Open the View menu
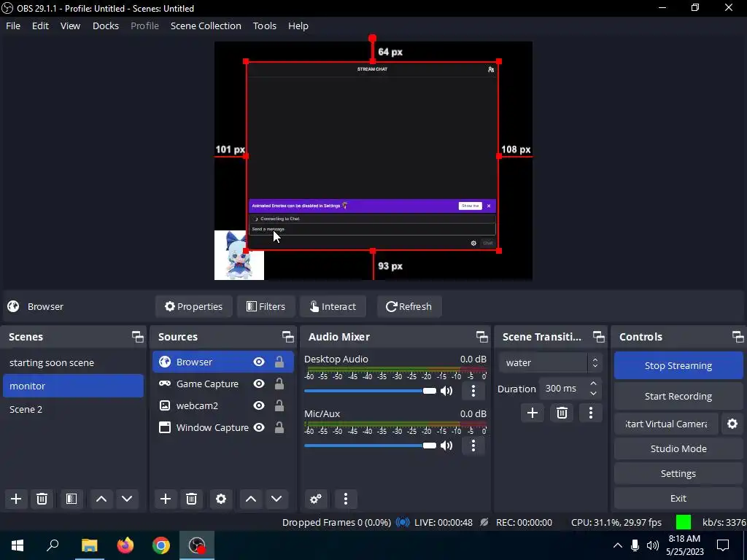747x560 pixels. 70,26
